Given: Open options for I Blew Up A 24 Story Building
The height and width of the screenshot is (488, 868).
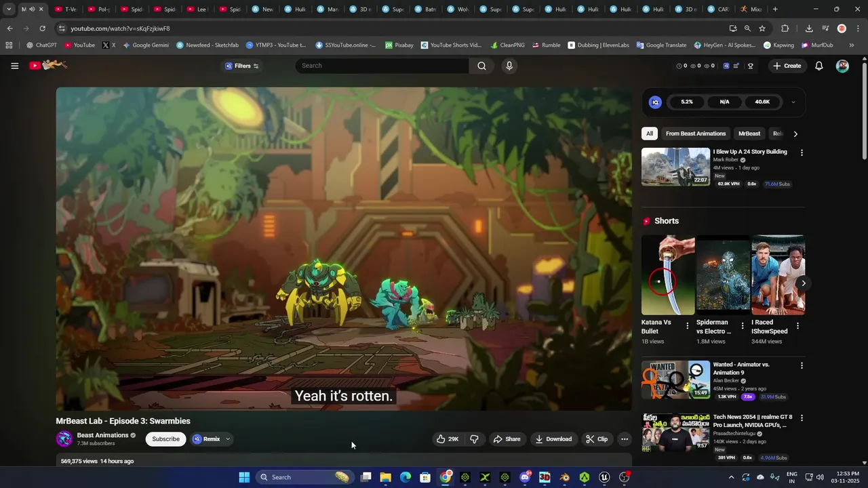Looking at the screenshot, I should click(802, 152).
